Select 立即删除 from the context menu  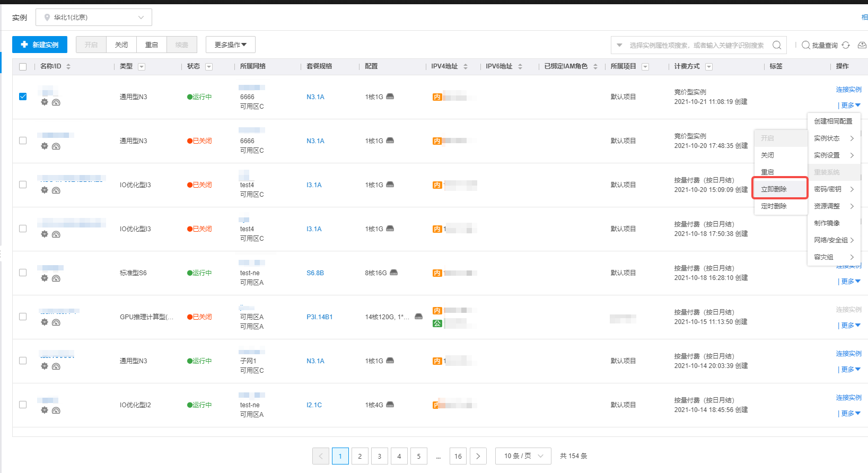(x=774, y=189)
